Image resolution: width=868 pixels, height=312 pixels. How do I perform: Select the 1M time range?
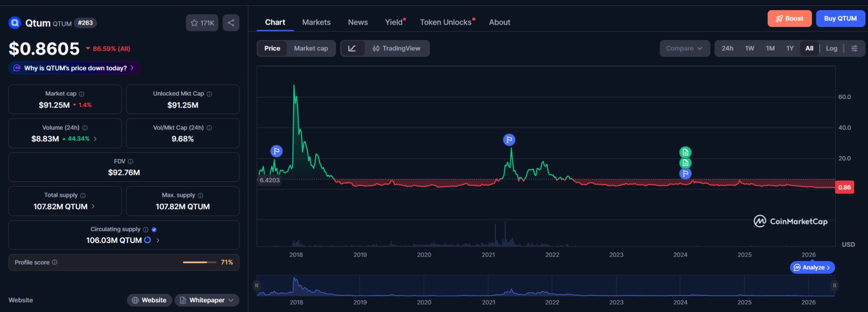tap(771, 48)
